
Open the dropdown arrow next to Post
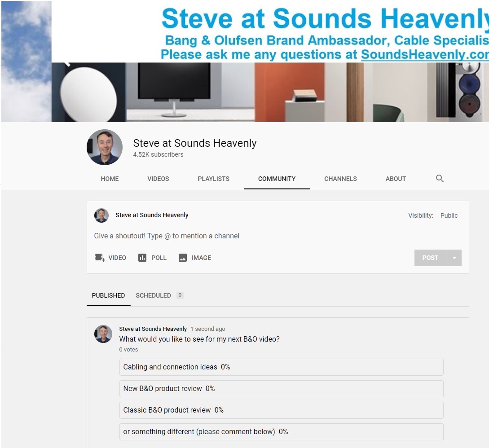click(x=454, y=258)
